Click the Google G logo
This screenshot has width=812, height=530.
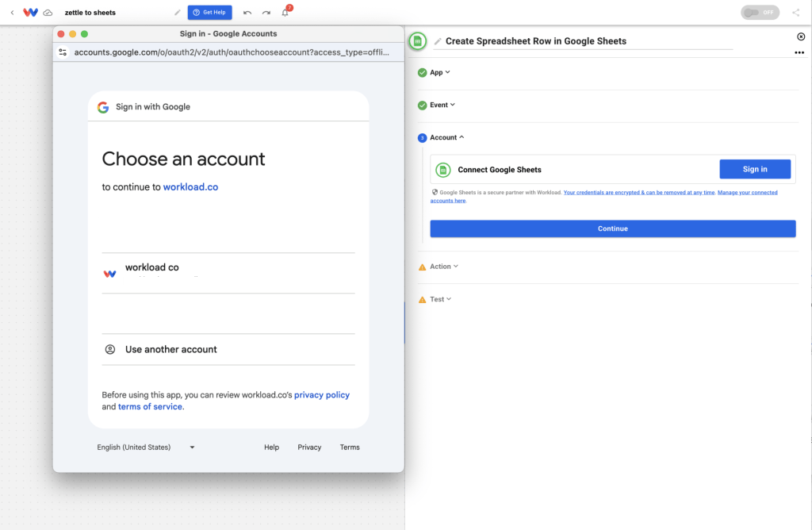pos(103,107)
